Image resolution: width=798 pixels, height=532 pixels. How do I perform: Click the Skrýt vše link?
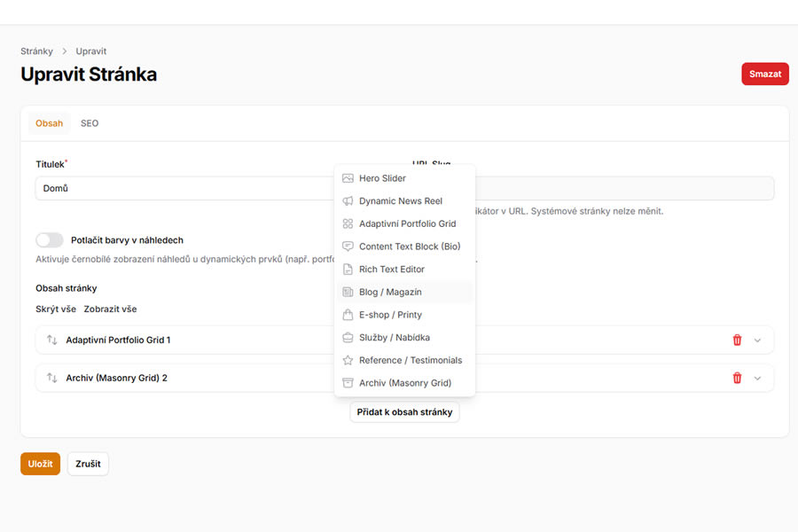(x=56, y=309)
